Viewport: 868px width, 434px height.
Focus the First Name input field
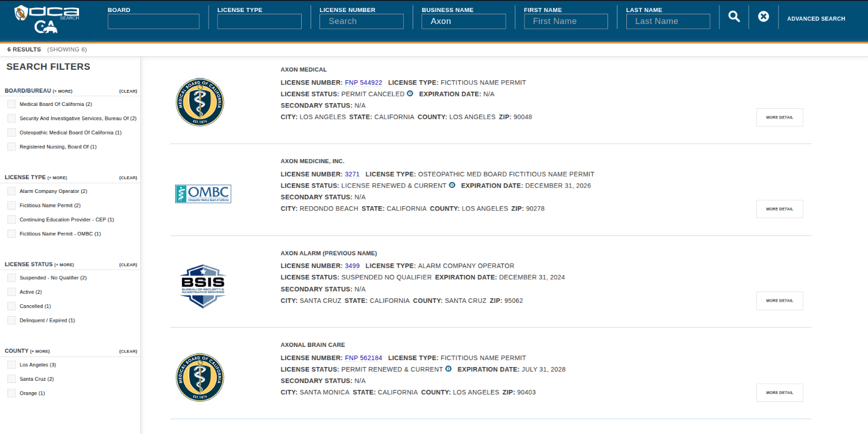tap(566, 21)
